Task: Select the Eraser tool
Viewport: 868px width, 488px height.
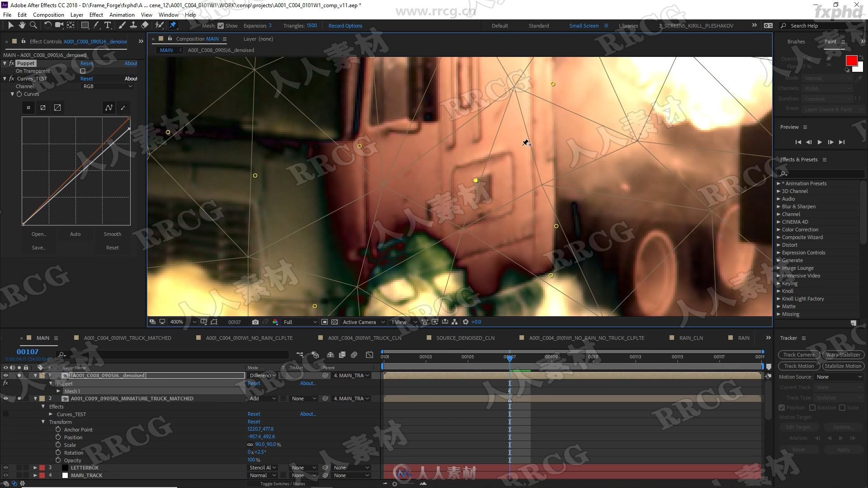Action: 145,25
